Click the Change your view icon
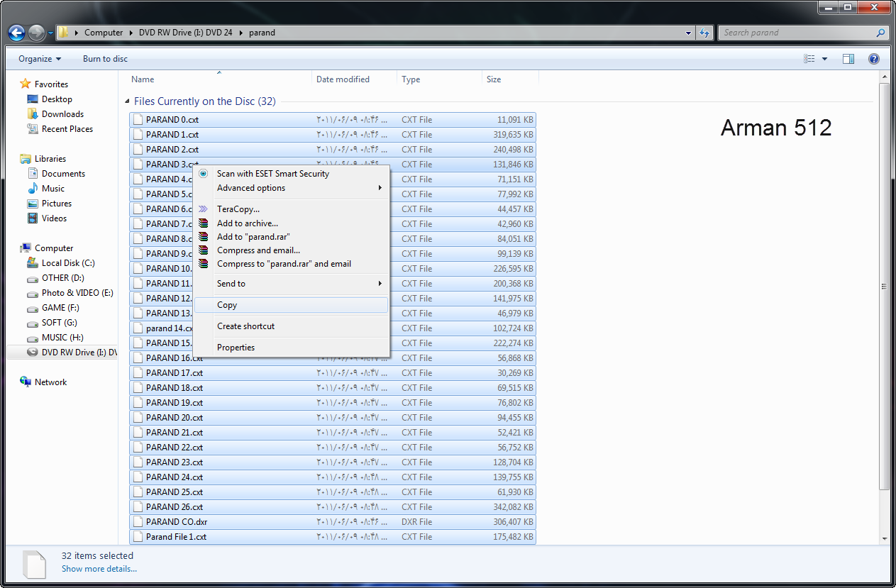 (x=809, y=59)
